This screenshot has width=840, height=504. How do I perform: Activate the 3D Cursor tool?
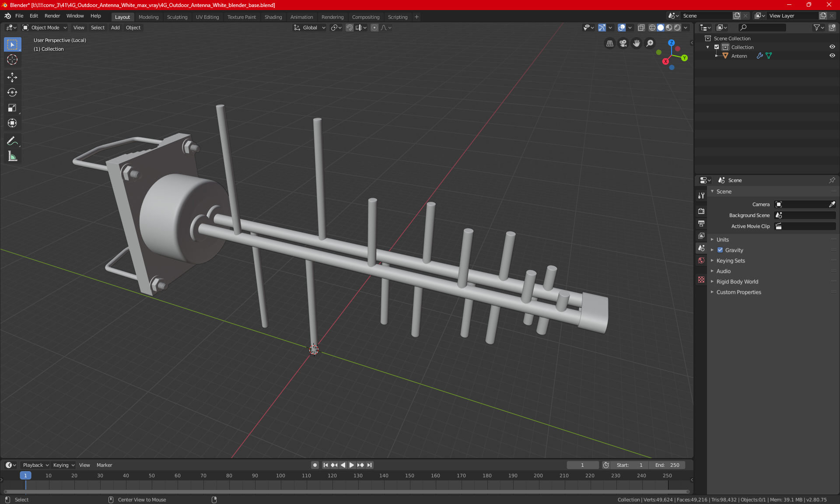(12, 60)
